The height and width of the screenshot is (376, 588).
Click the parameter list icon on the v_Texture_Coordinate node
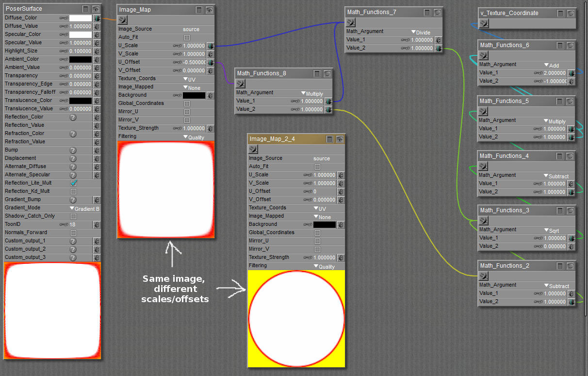pyautogui.click(x=560, y=13)
